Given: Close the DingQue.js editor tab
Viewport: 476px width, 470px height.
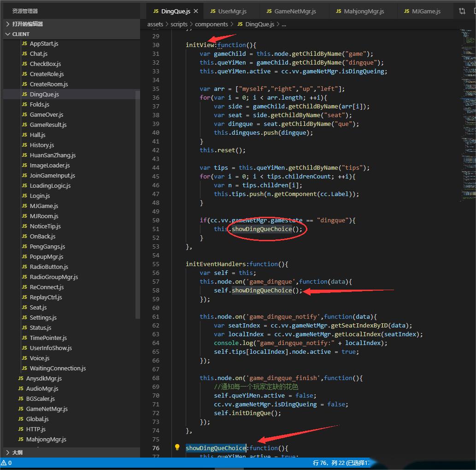Looking at the screenshot, I should tap(196, 11).
